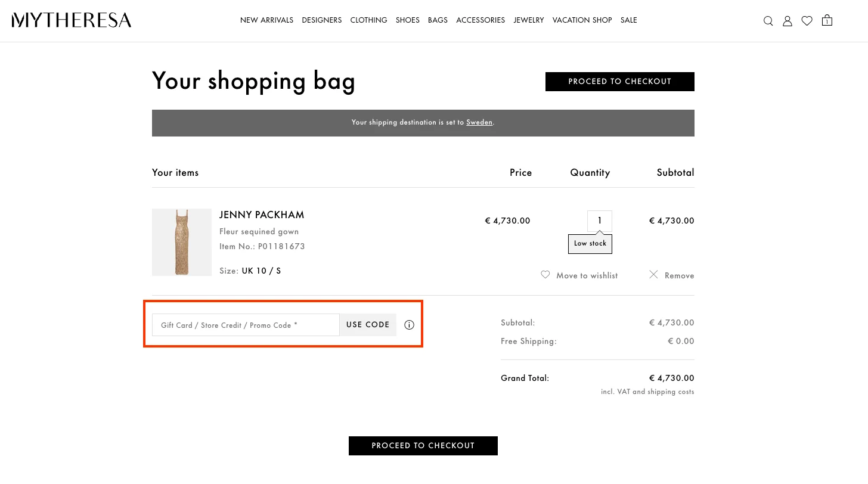The image size is (868, 484).
Task: Open the Jewelry menu
Action: [529, 20]
